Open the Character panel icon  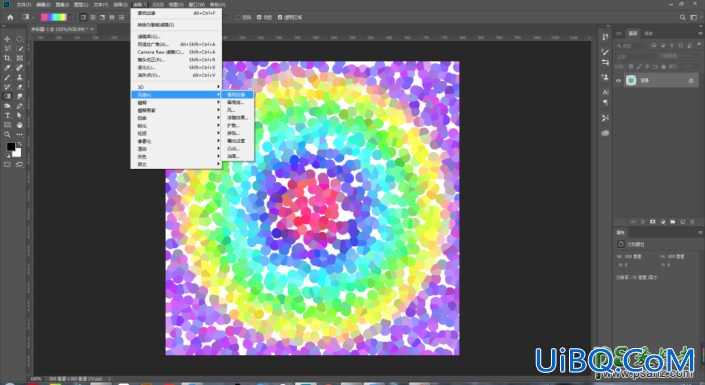click(x=605, y=92)
